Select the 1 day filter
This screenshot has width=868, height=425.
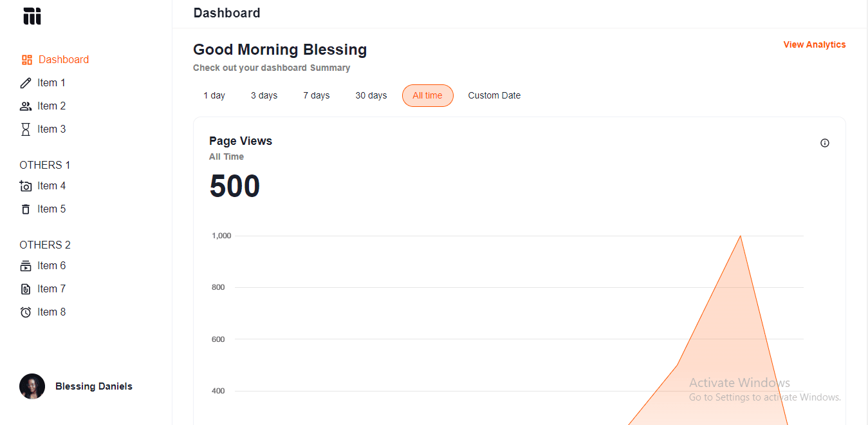tap(214, 95)
